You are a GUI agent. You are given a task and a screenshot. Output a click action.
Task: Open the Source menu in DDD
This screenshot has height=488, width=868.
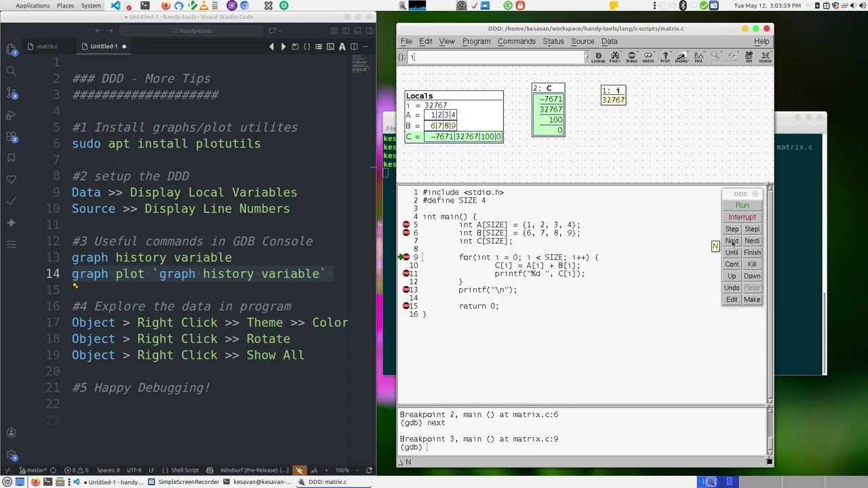[583, 41]
